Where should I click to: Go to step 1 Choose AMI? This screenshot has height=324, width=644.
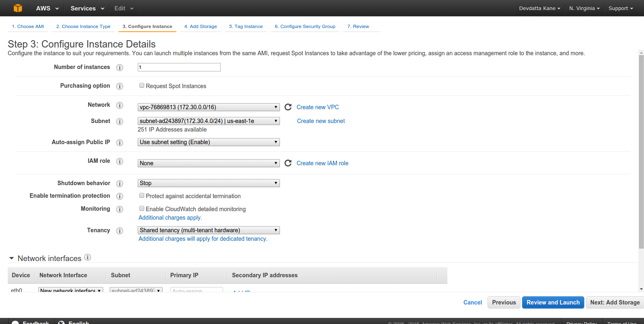[x=28, y=26]
